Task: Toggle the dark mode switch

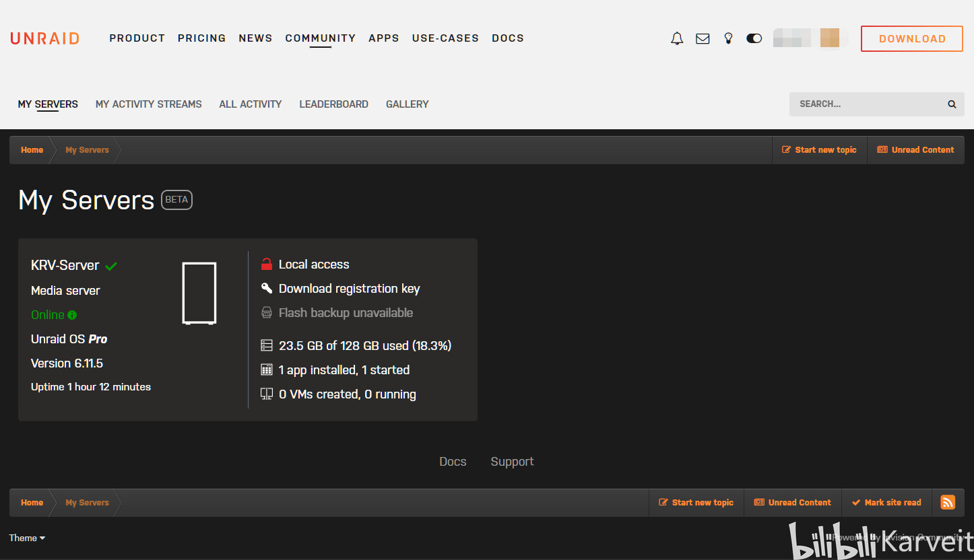Action: click(754, 38)
